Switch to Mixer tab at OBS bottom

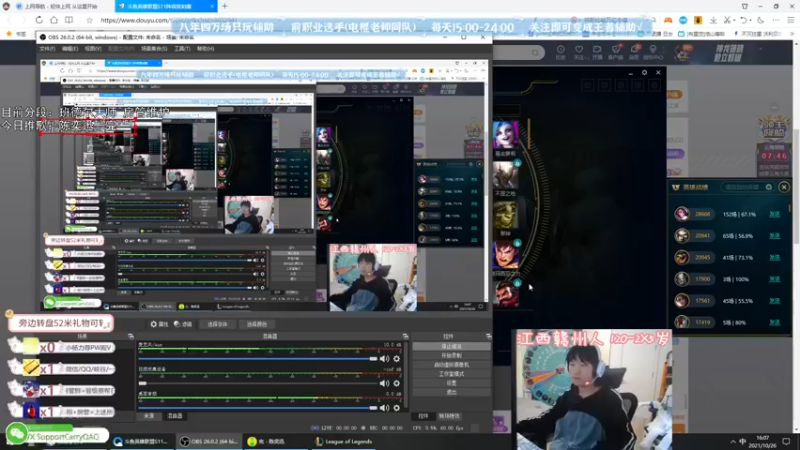(175, 416)
